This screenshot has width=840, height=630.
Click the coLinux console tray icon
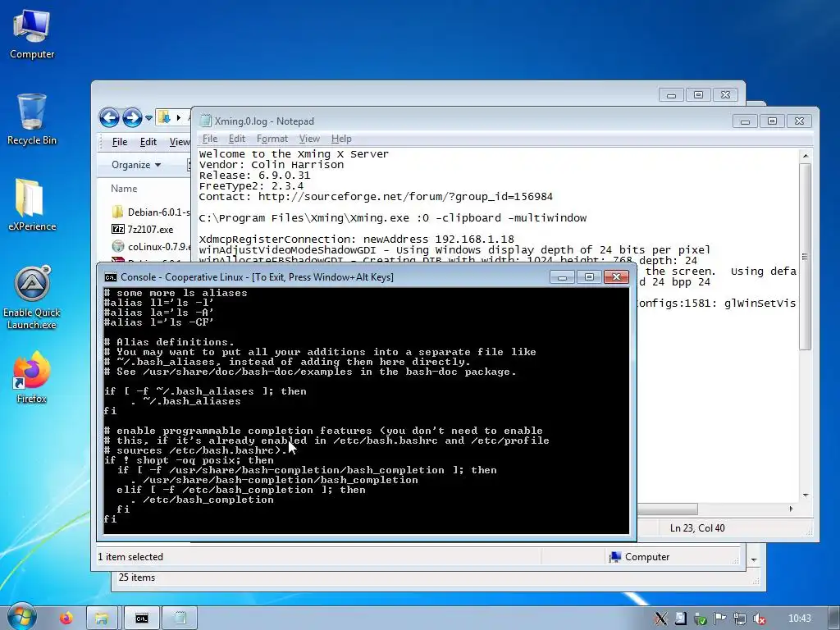680,619
